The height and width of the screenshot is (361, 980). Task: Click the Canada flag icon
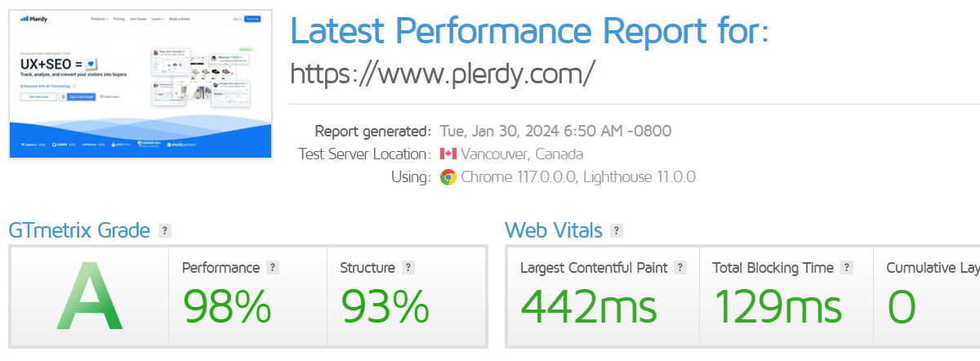click(x=448, y=154)
